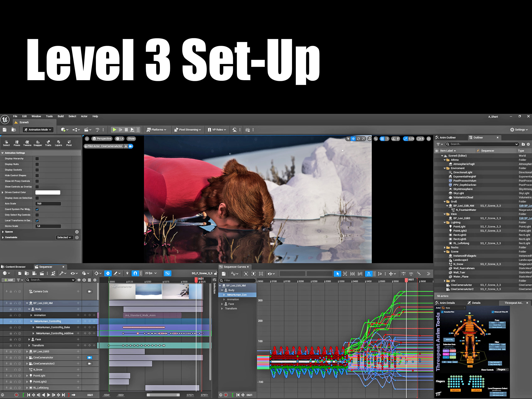Play the sequencer timeline forward
The width and height of the screenshot is (532, 399).
(49, 395)
